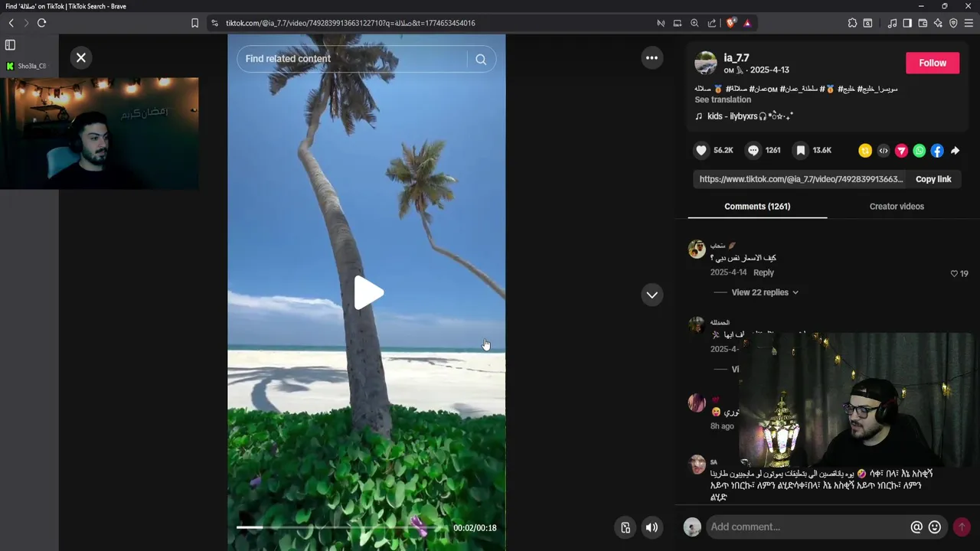This screenshot has width=980, height=551.
Task: Open Brave VPN shield icon
Action: 953,23
